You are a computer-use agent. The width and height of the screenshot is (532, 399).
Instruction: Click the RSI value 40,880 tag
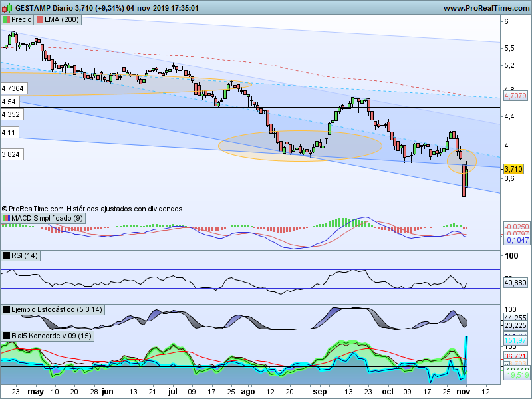pos(515,283)
